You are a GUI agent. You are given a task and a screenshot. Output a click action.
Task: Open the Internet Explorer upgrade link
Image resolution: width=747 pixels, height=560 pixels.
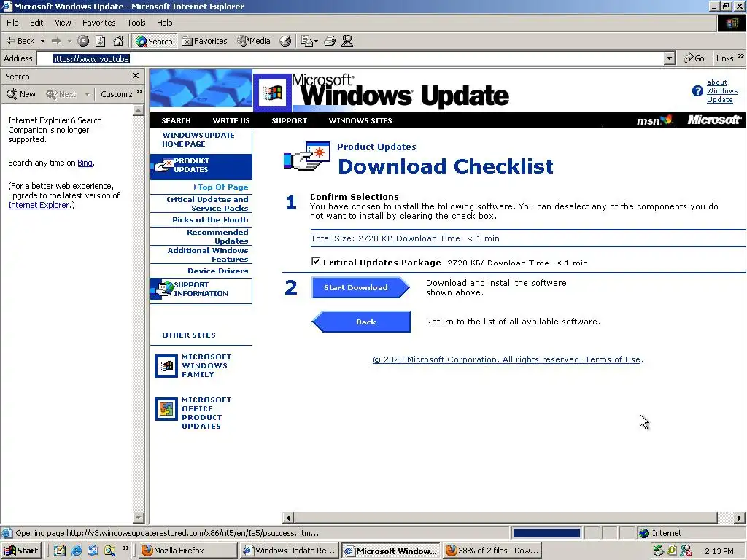[x=39, y=205]
